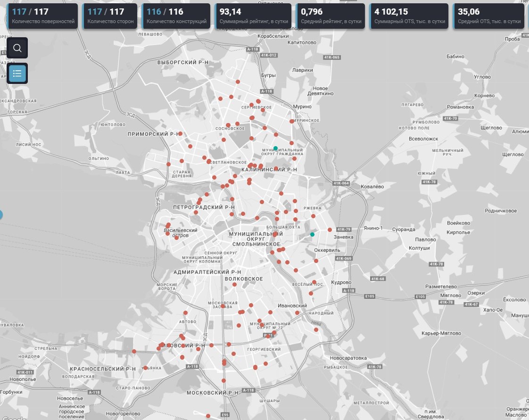Screen dimensions: 529x420
Task: Select the westernmost red marker east of Стрельна
Action: click(134, 352)
